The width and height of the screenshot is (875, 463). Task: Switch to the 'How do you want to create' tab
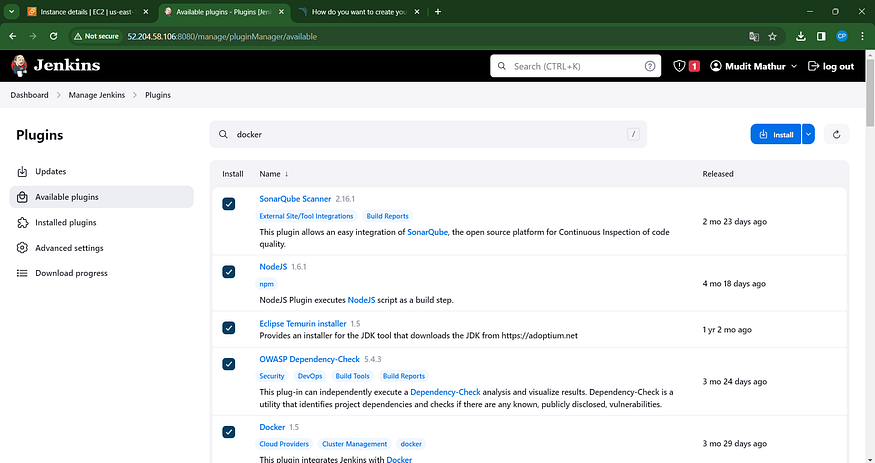359,12
